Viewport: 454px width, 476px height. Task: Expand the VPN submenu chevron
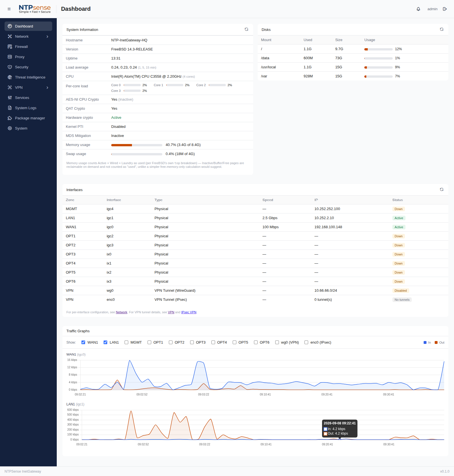(x=47, y=88)
